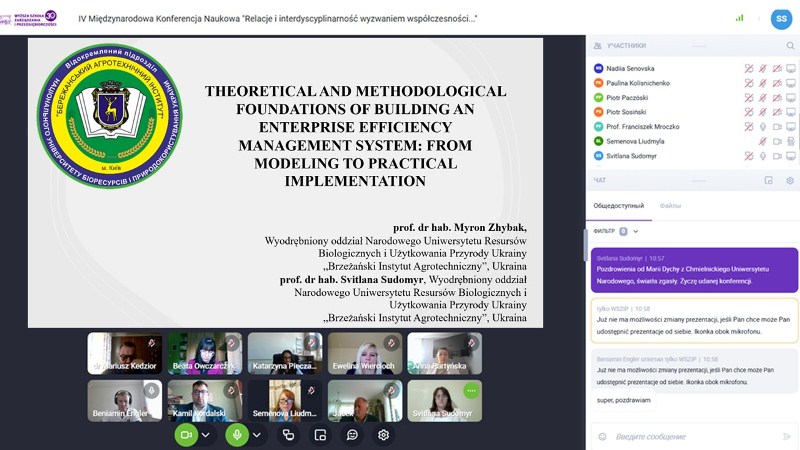Open the SS user avatar button

[x=781, y=18]
